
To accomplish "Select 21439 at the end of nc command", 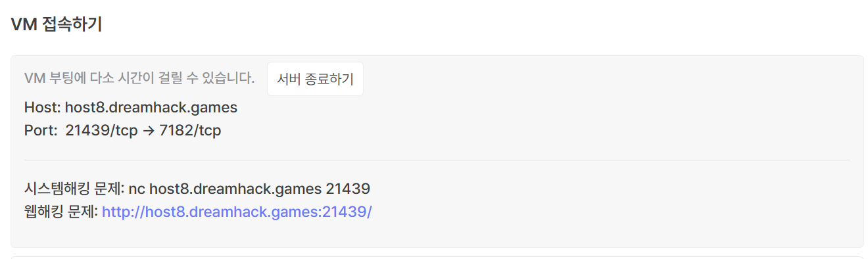I will (349, 189).
